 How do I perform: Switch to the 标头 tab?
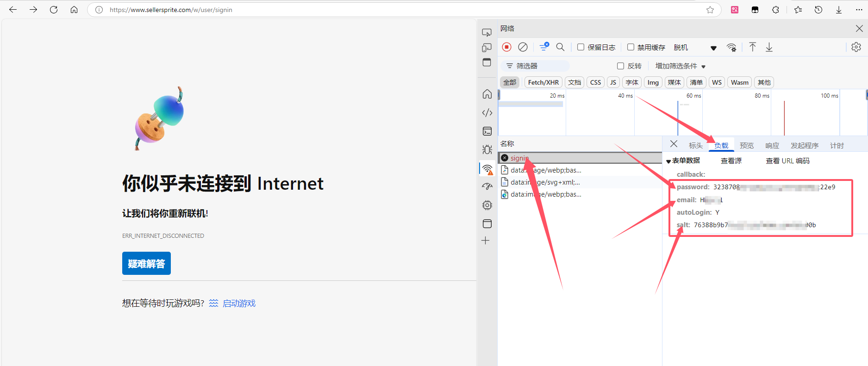pyautogui.click(x=695, y=145)
